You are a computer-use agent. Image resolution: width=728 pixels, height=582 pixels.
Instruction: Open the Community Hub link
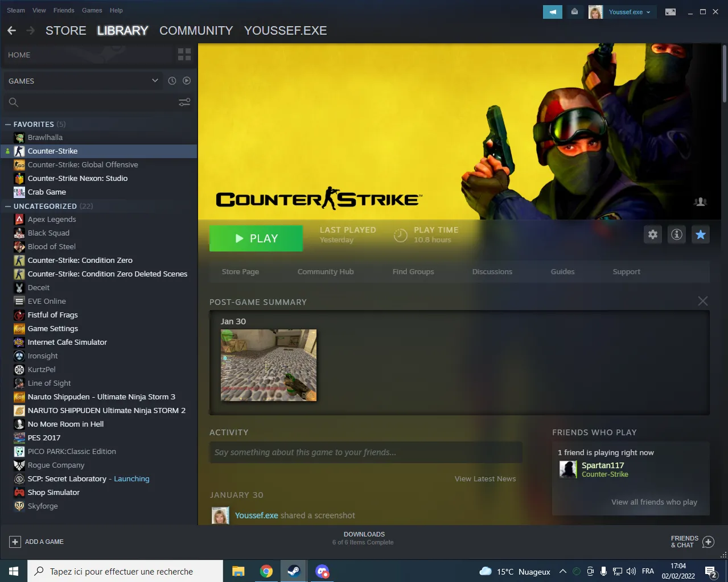click(x=326, y=272)
